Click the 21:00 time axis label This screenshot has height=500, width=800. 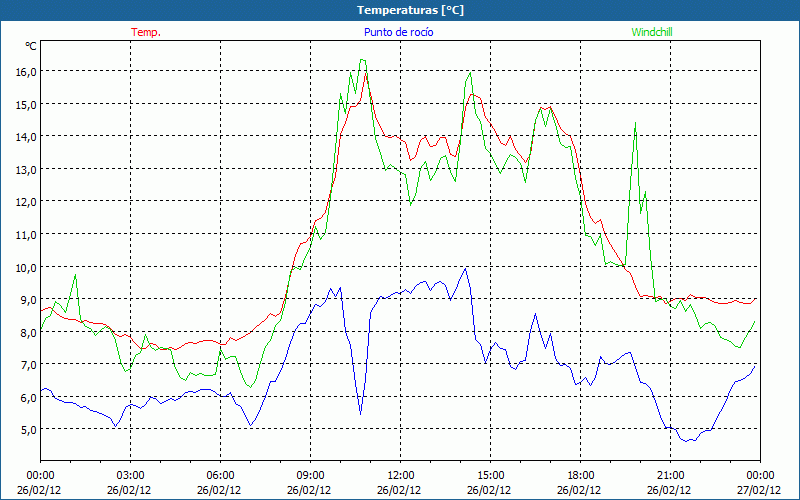(670, 475)
